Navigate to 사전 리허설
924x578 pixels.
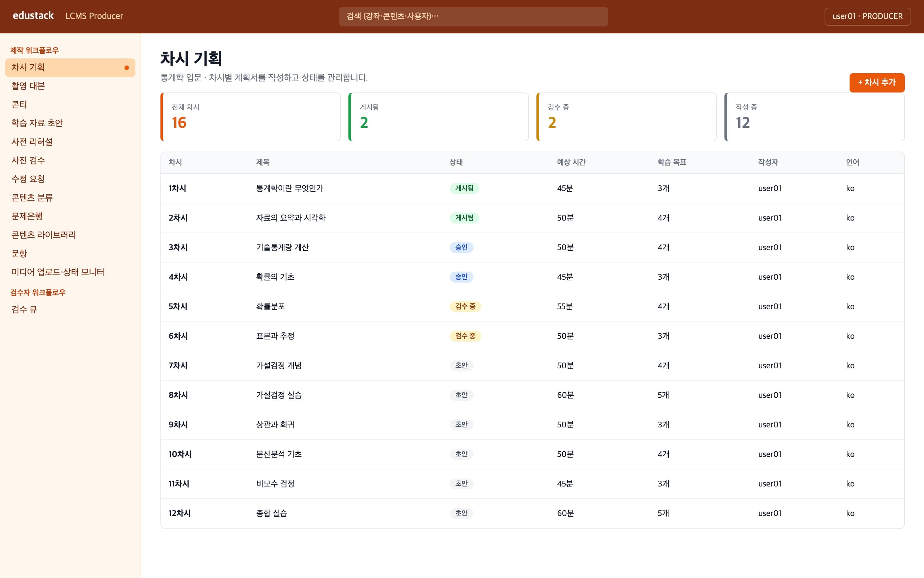70,142
